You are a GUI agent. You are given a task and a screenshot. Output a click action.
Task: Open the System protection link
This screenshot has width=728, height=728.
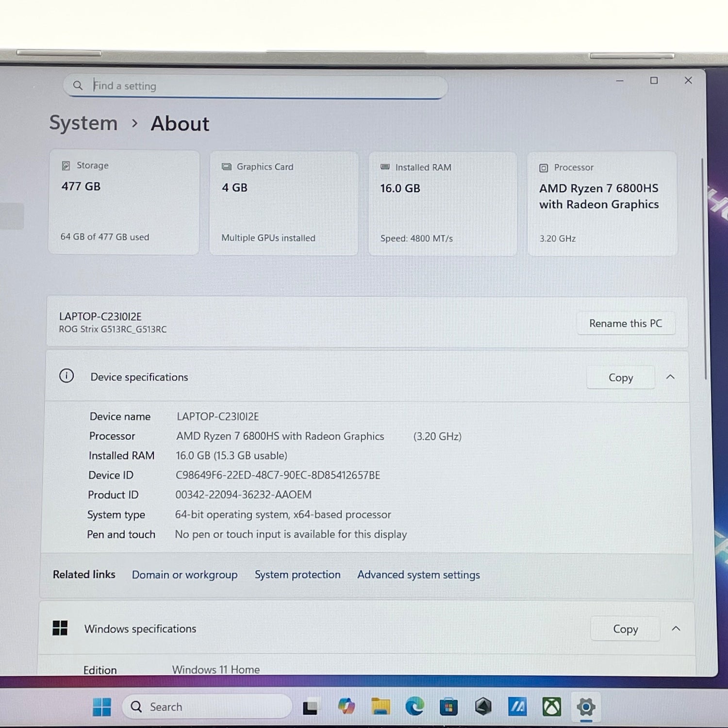click(298, 575)
